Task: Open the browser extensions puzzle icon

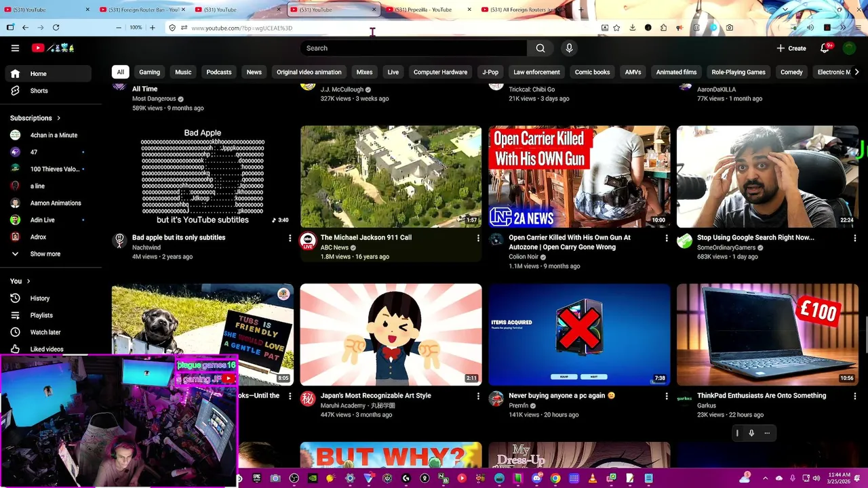Action: tap(663, 28)
